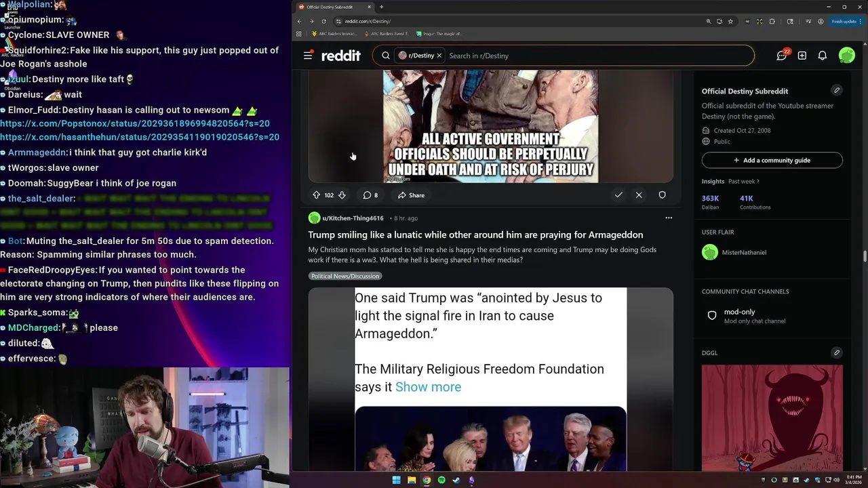Click the_salt_dealer username in chat
Screen dimensions: 868x488
41,199
